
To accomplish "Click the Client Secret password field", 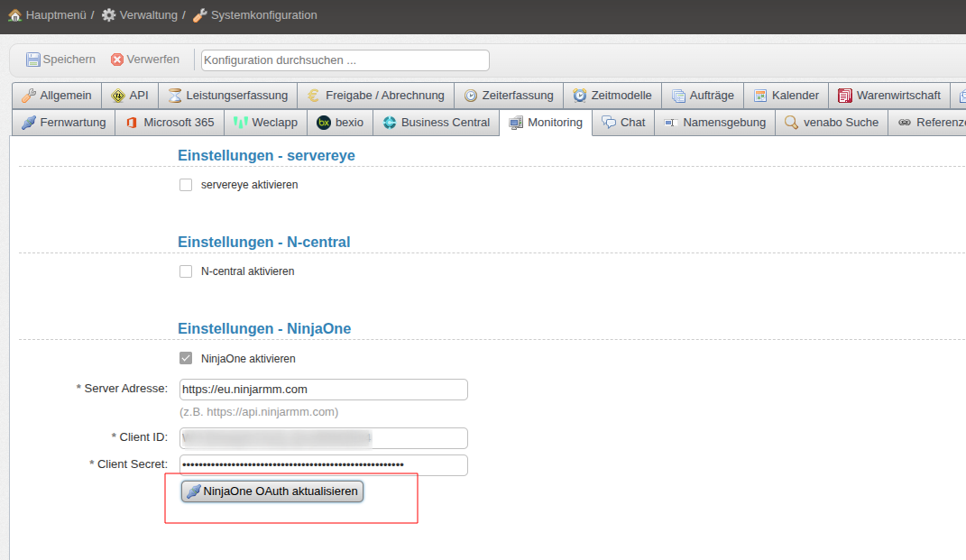I will pyautogui.click(x=324, y=465).
